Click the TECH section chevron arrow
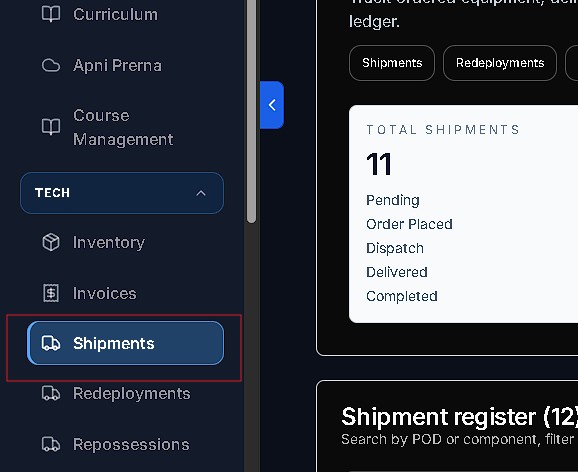578x472 pixels. click(201, 193)
